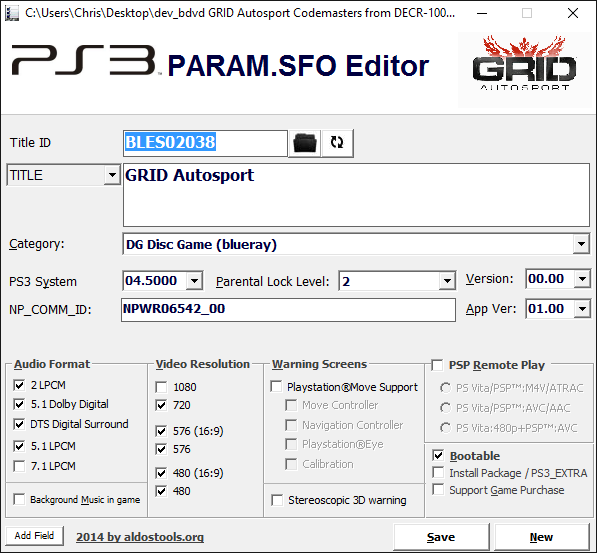597x553 pixels.
Task: Uncheck the 2 LPCM audio format
Action: (19, 385)
